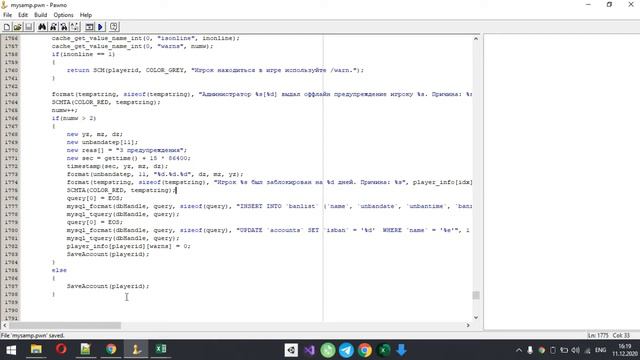
Task: Switch to the left Chrome taskbar icon
Action: [x=111, y=350]
